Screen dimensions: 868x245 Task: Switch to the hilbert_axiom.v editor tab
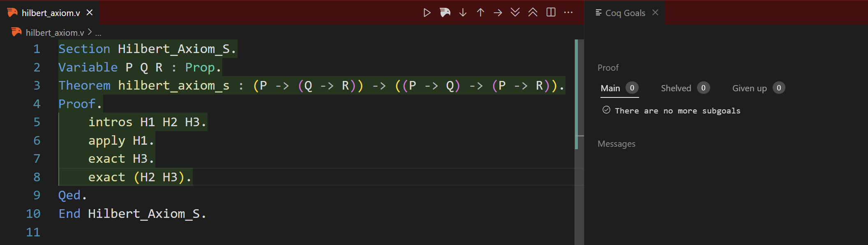[x=51, y=13]
